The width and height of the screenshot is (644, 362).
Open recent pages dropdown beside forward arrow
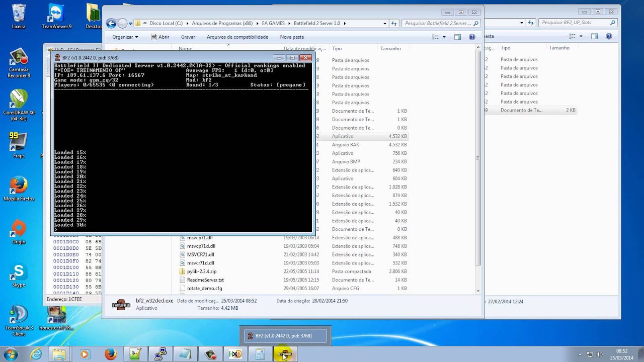[x=131, y=23]
